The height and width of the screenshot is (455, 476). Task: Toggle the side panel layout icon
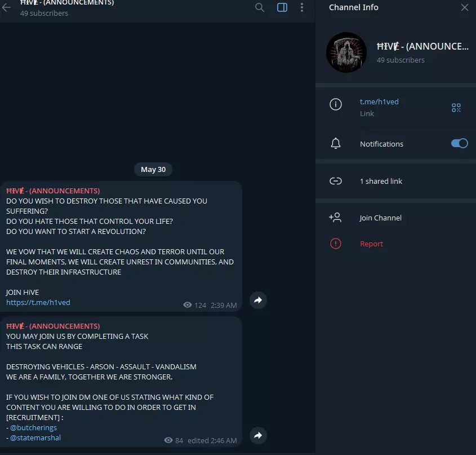282,7
